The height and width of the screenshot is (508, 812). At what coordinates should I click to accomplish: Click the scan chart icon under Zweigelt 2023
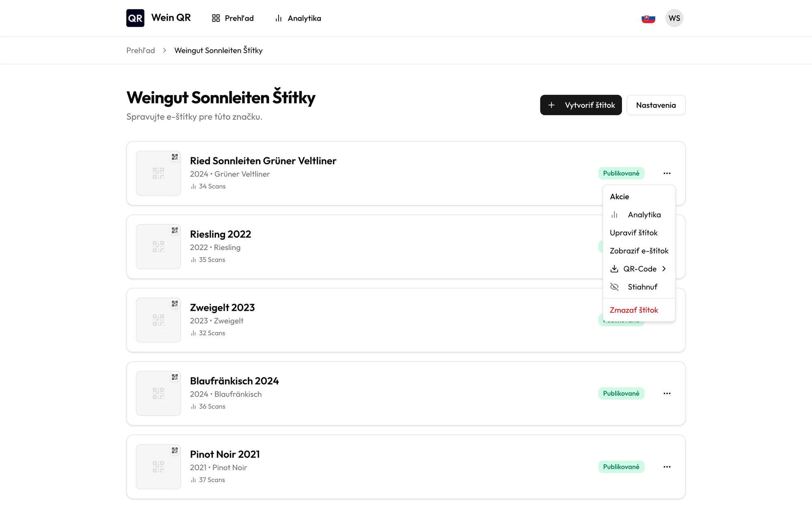[x=193, y=333]
